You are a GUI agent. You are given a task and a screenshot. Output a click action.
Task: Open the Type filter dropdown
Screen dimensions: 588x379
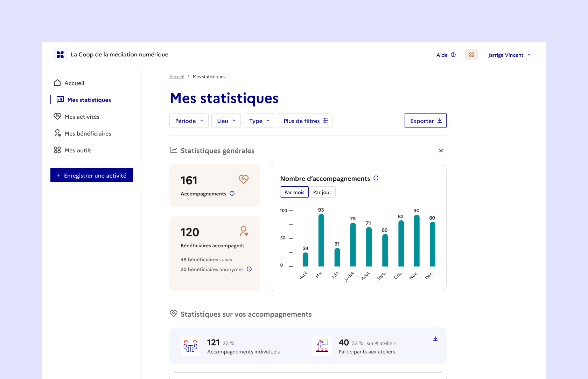tap(259, 121)
